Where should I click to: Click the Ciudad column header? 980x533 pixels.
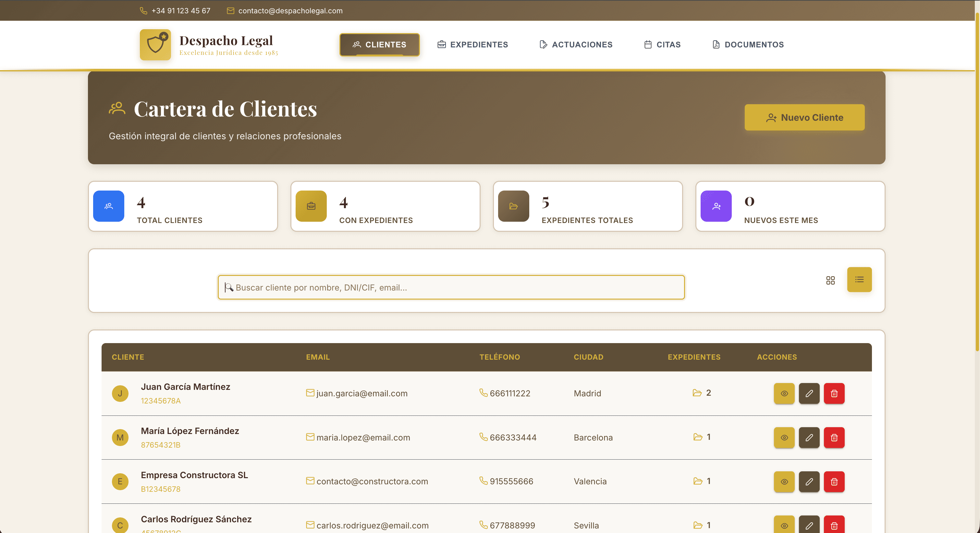(589, 357)
